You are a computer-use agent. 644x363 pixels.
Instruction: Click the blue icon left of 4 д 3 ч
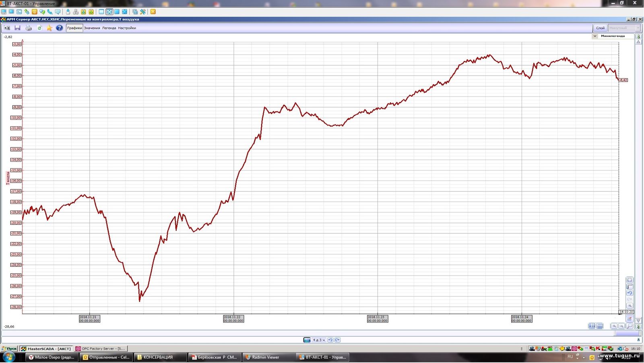[307, 340]
